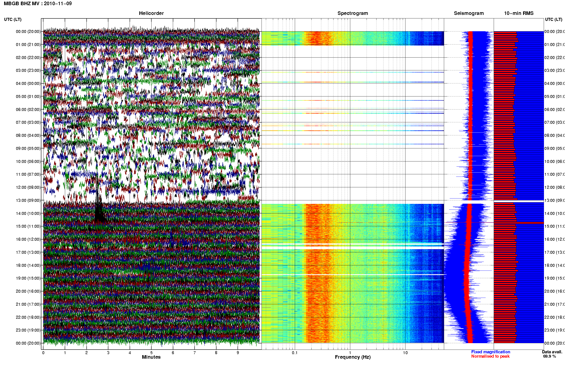Screen dimensions: 588x368
Task: Click the long red RMS peak bar near 15:00
Action: (519, 223)
